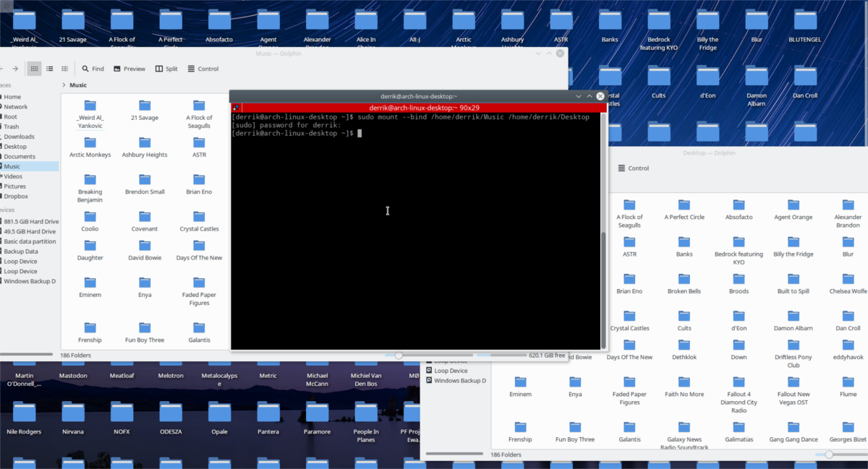868x469 pixels.
Task: Go forward in Dolphin navigation
Action: coord(14,69)
